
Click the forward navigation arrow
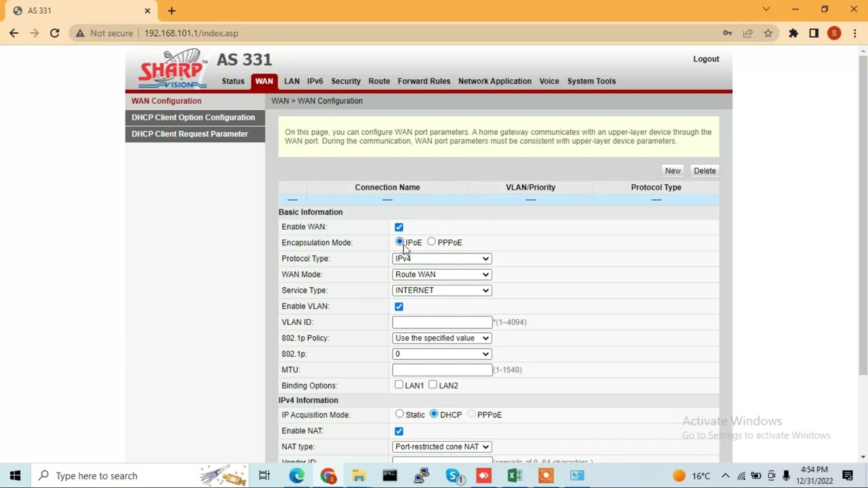(34, 33)
